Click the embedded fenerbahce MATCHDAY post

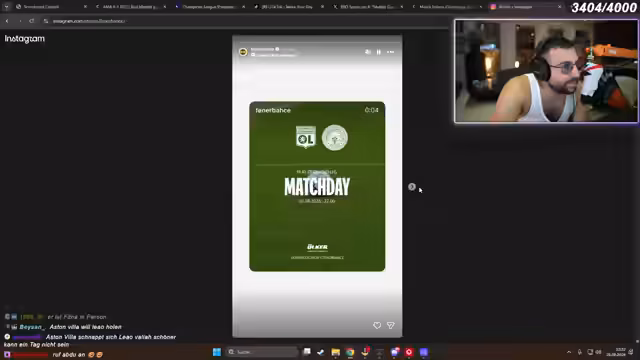tap(317, 187)
